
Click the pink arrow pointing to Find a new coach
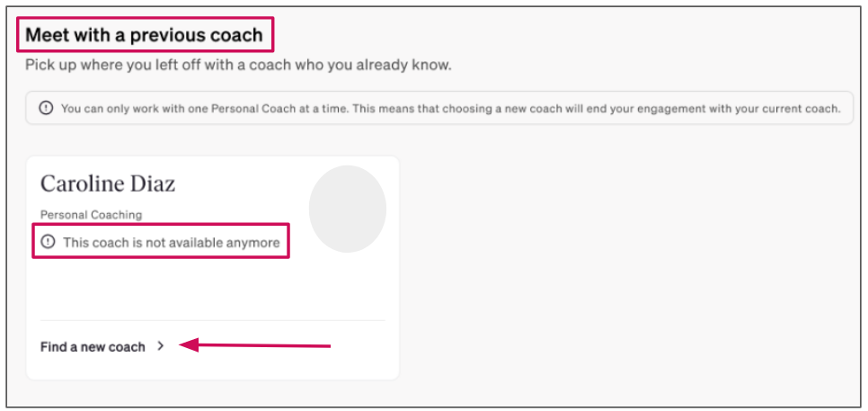pyautogui.click(x=255, y=346)
